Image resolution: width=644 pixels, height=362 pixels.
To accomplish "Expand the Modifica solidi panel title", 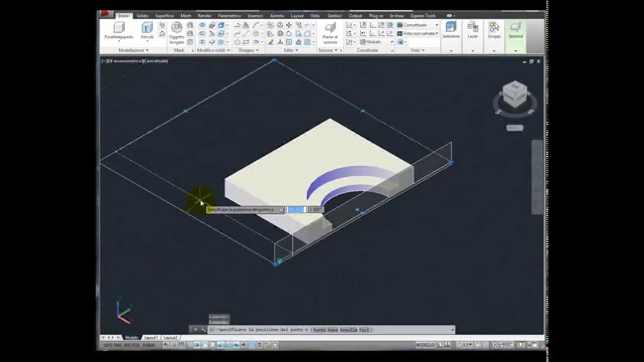I will point(213,51).
